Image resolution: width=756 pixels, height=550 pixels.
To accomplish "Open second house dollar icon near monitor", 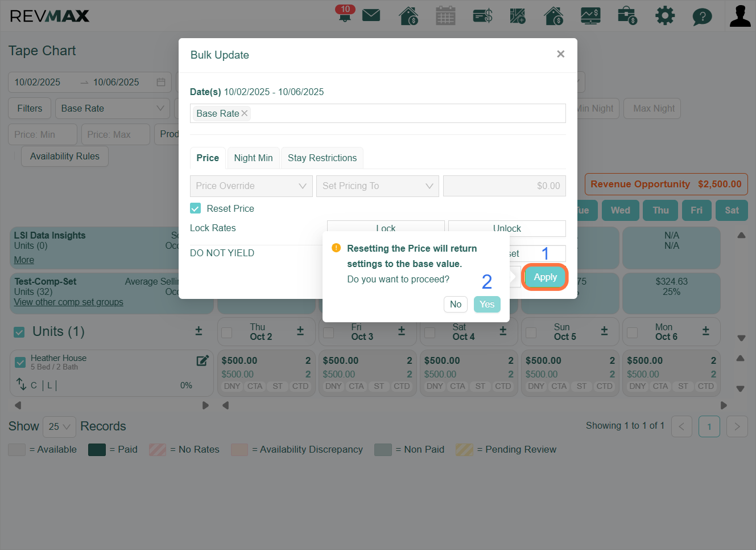I will click(x=554, y=15).
